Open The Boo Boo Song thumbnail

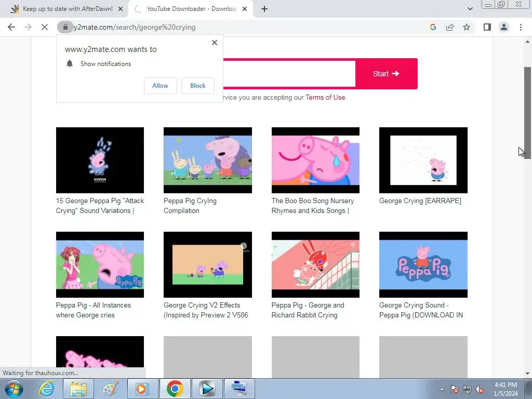(315, 160)
